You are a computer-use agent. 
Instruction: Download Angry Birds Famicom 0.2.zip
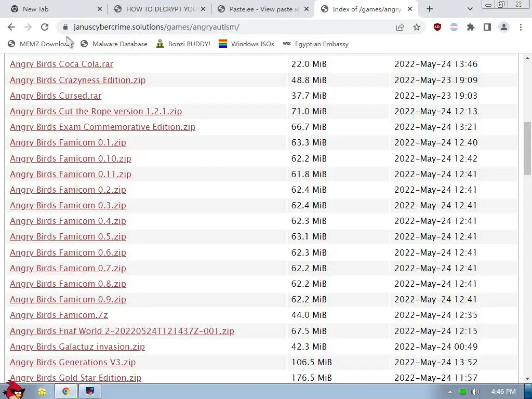pyautogui.click(x=68, y=190)
